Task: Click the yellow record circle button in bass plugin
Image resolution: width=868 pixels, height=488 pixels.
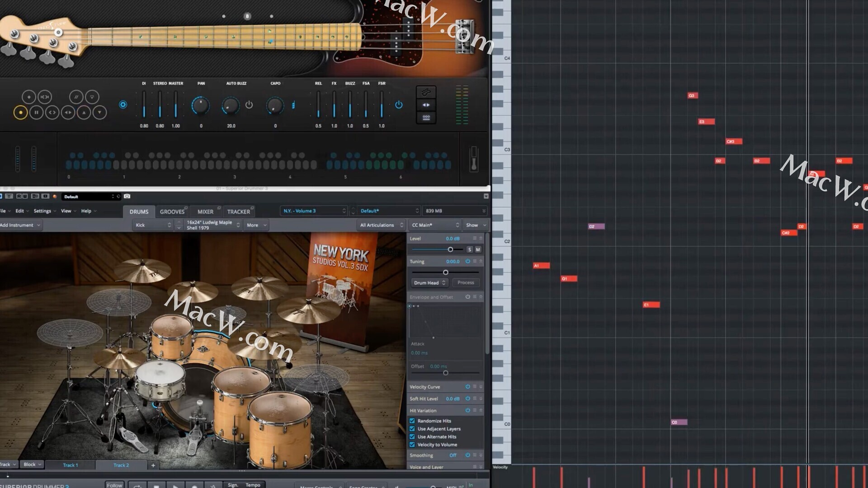Action: coord(20,113)
